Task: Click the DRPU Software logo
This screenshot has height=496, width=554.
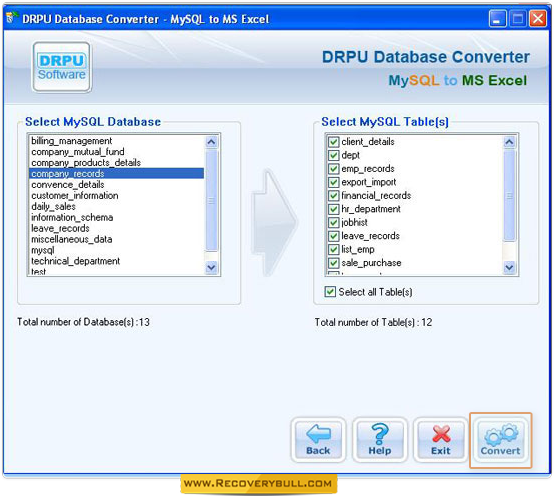Action: [62, 67]
